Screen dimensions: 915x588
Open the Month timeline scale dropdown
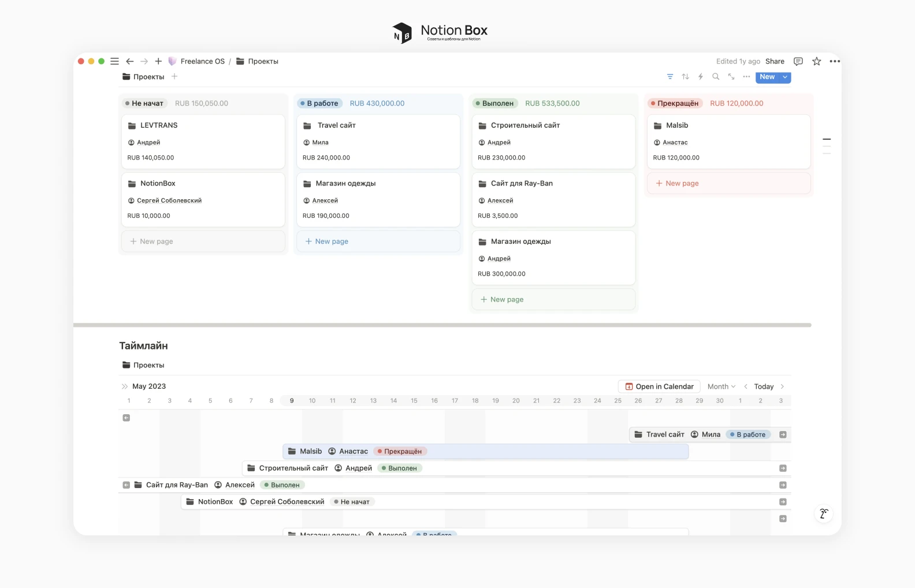pos(721,386)
